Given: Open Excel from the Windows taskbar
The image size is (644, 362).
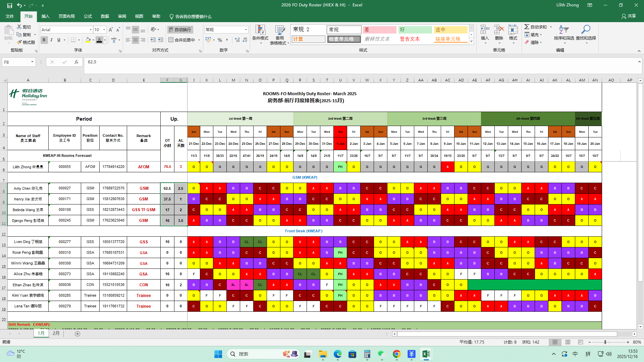Looking at the screenshot, I should (426, 354).
